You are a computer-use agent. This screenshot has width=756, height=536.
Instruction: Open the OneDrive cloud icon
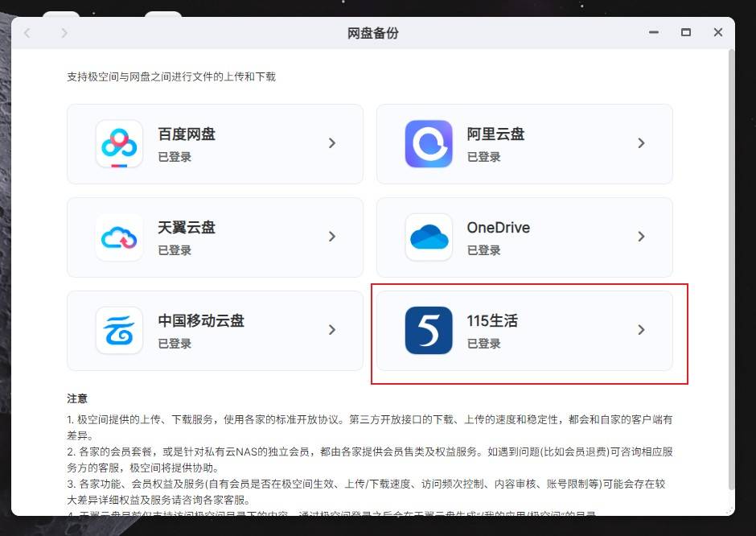click(x=429, y=237)
